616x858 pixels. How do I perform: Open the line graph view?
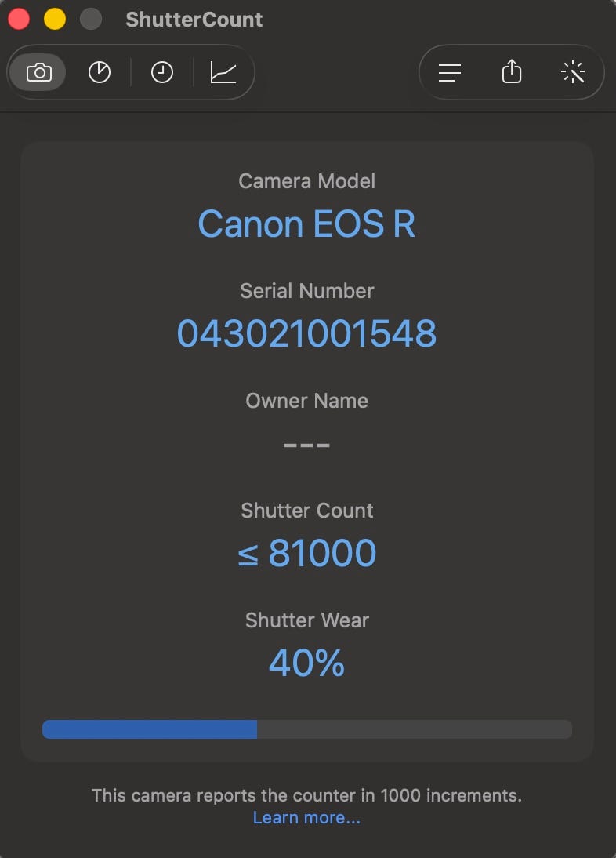[x=223, y=73]
